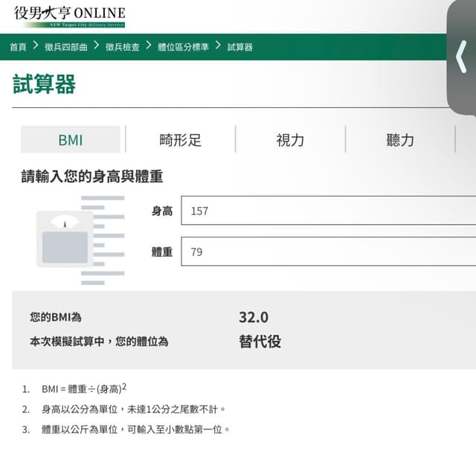This screenshot has width=476, height=466.
Task: Switch to the 畸形足 tab
Action: point(180,140)
